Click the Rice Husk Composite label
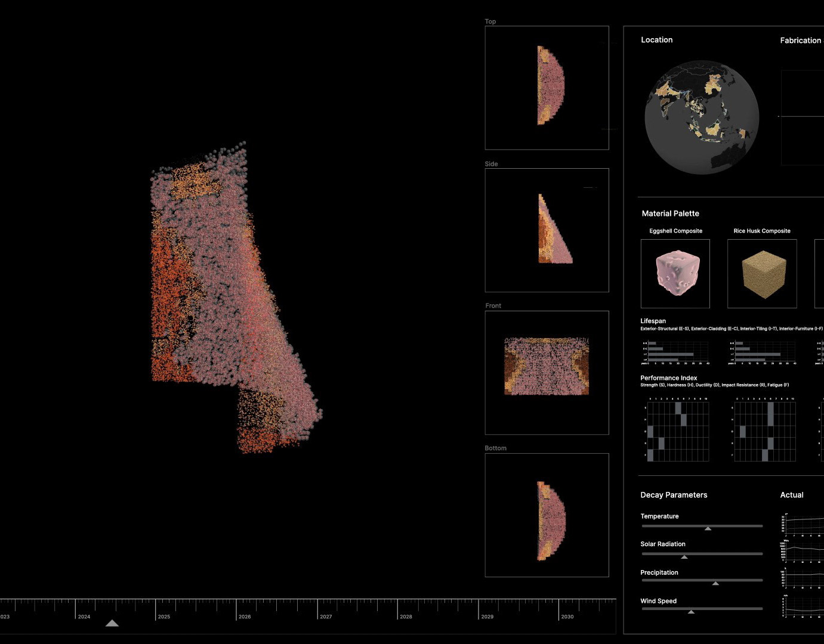The width and height of the screenshot is (824, 644). click(x=762, y=231)
